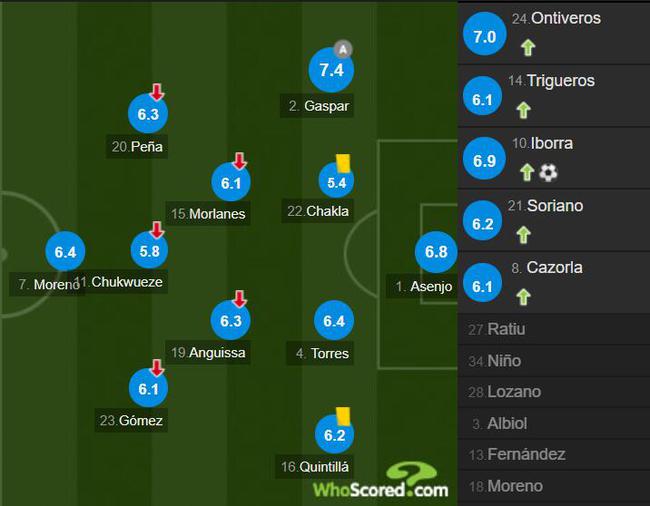Select unused substitute 3. Albiol
Screen dimensions: 650x506
553,423
